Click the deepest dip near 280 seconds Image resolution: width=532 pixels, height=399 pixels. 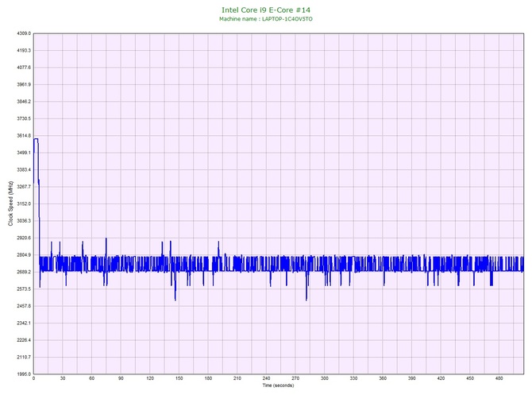point(306,300)
